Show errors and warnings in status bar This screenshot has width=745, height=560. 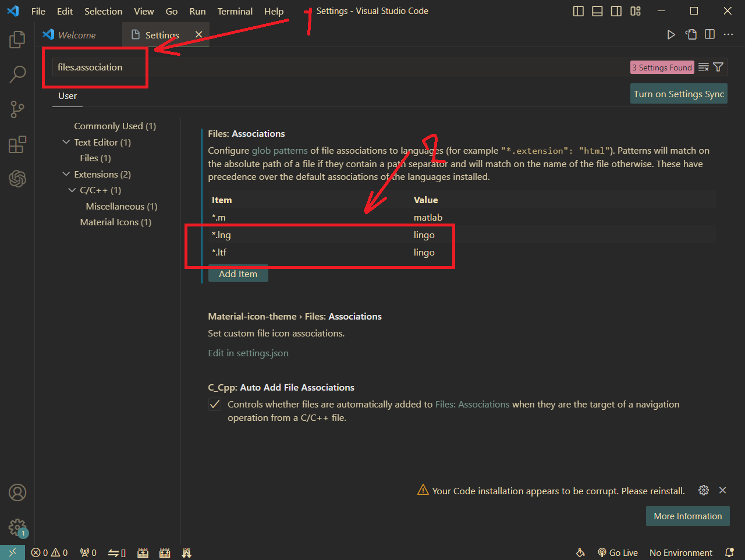[49, 553]
